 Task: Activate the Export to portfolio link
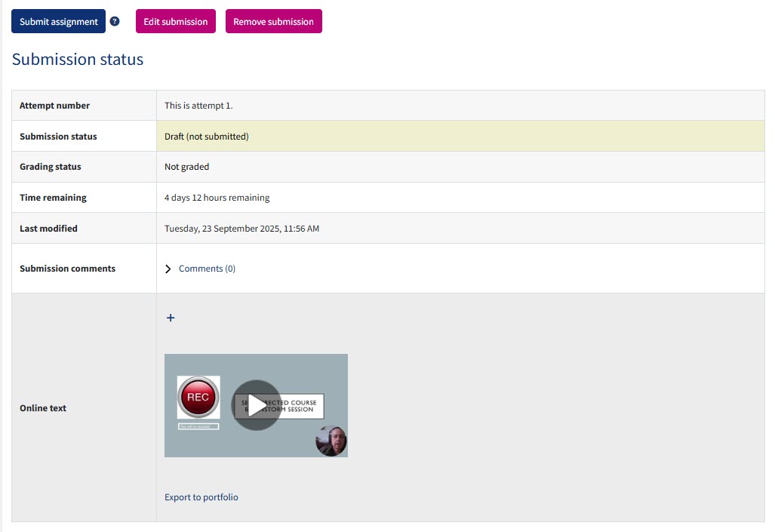point(201,497)
